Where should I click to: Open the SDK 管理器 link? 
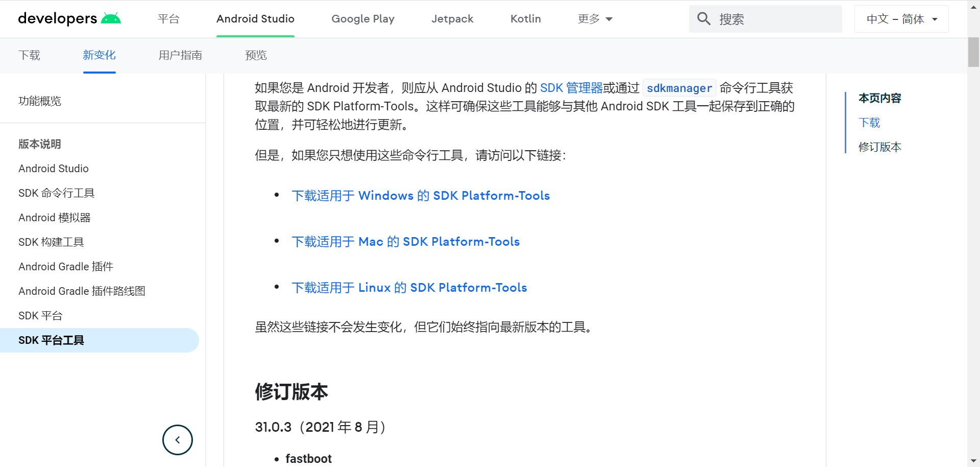coord(571,87)
